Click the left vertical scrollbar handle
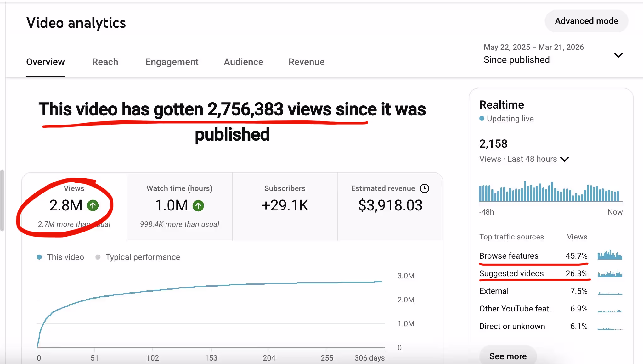Screen dimensions: 643x364 tap(2, 200)
